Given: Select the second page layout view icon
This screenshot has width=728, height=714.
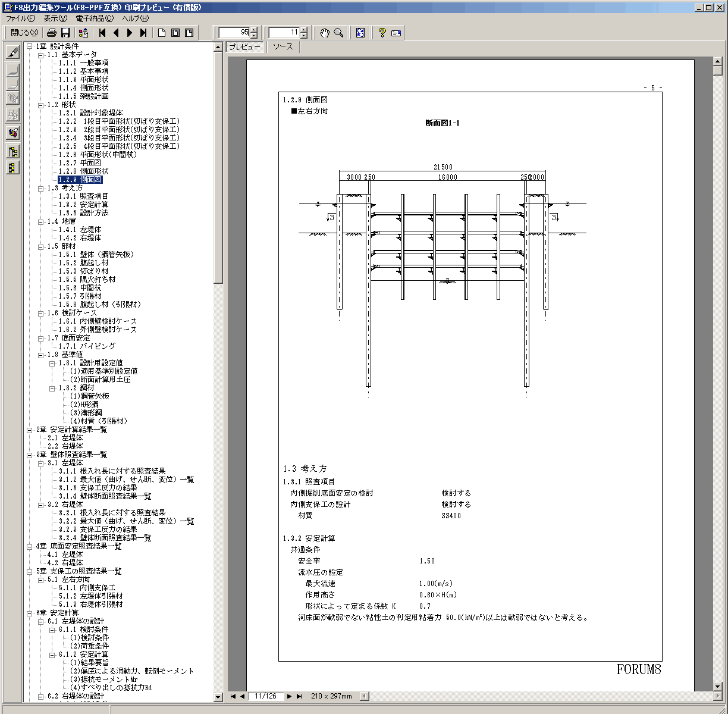Looking at the screenshot, I should pos(175,33).
